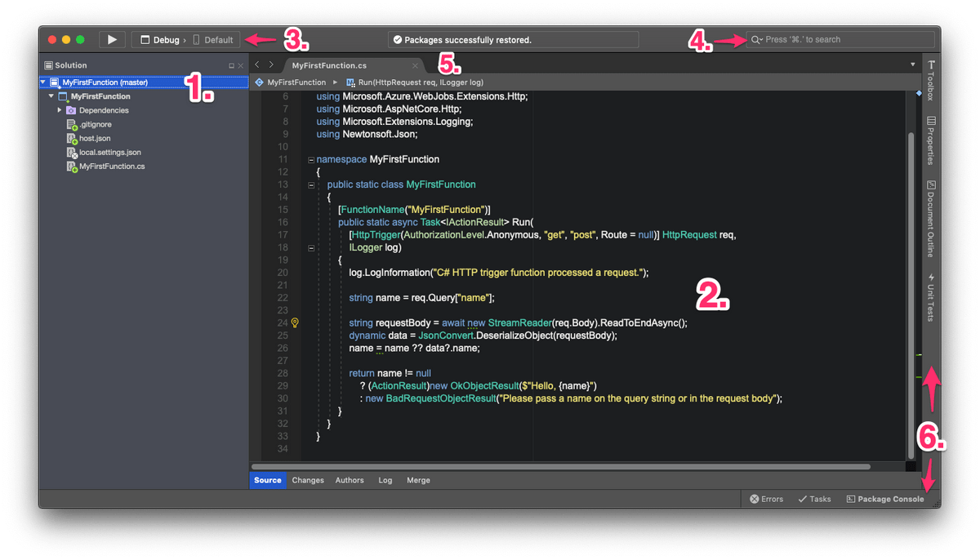
Task: Collapse the MyFirstFunction (master) solution node
Action: click(x=43, y=82)
